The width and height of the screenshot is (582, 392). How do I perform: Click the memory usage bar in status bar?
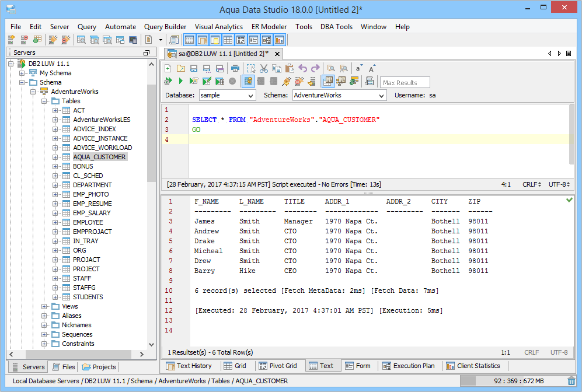tap(513, 381)
